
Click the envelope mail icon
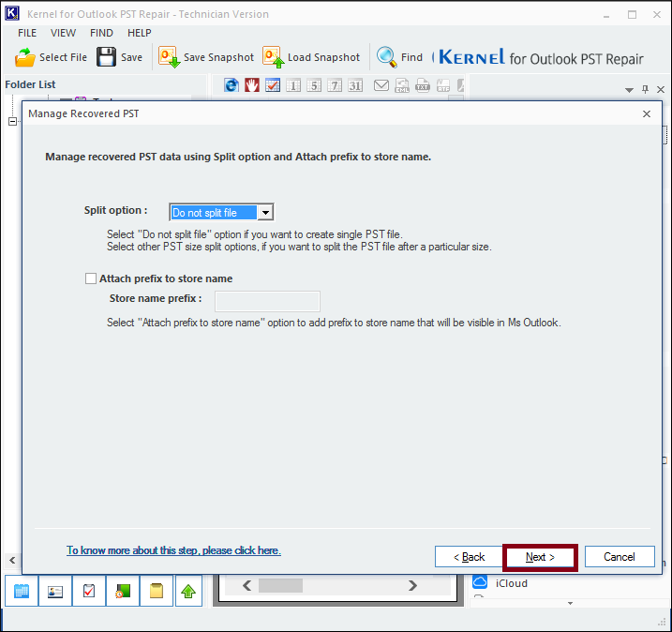[381, 85]
